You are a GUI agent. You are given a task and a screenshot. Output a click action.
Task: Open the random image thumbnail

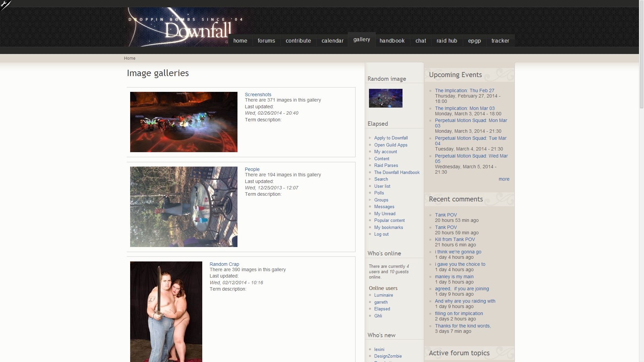(385, 98)
